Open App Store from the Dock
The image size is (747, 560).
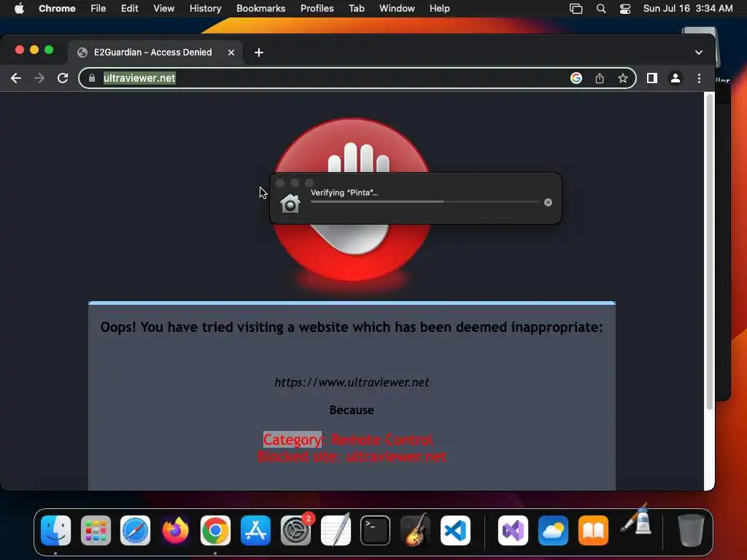[255, 530]
